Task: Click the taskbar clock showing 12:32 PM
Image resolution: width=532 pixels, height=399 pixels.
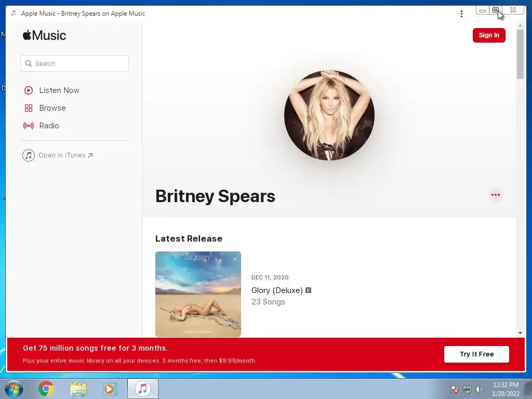Action: pyautogui.click(x=506, y=389)
